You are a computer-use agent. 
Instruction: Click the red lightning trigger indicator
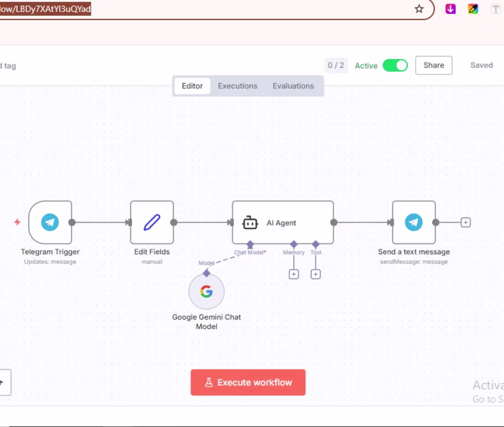click(17, 222)
